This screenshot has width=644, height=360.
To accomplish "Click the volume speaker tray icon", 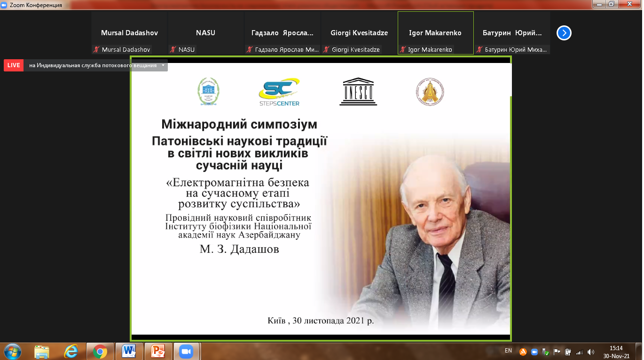I will click(x=591, y=352).
